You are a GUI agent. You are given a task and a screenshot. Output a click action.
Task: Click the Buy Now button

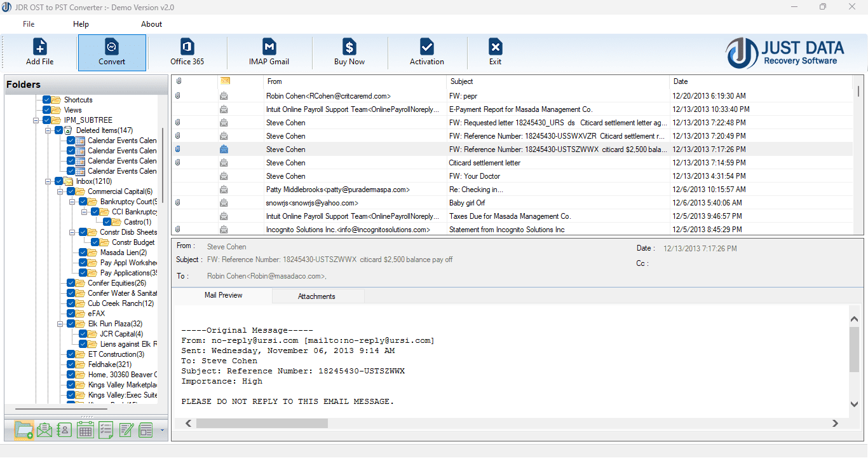(349, 52)
